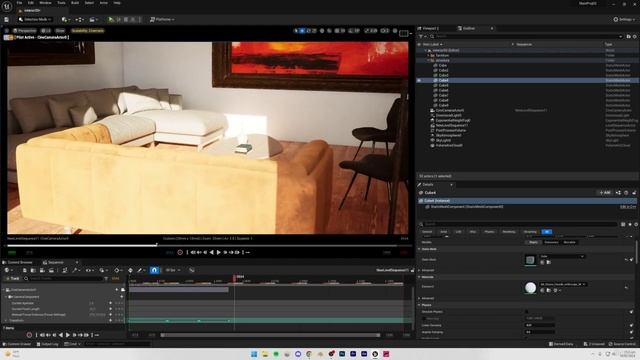Click the viewport record button

180,253
